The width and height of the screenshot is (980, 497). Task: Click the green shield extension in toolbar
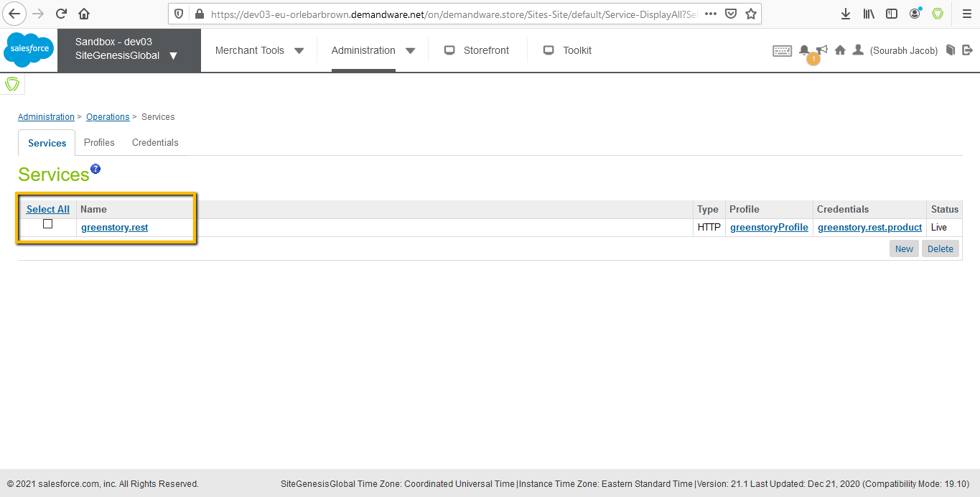938,14
